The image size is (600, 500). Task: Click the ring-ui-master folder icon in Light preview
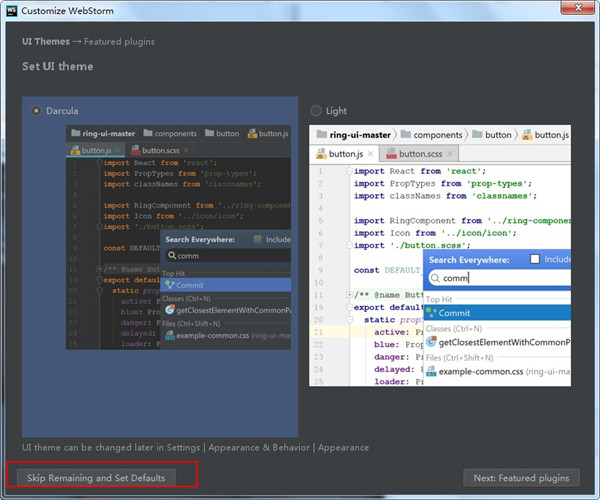pos(322,134)
